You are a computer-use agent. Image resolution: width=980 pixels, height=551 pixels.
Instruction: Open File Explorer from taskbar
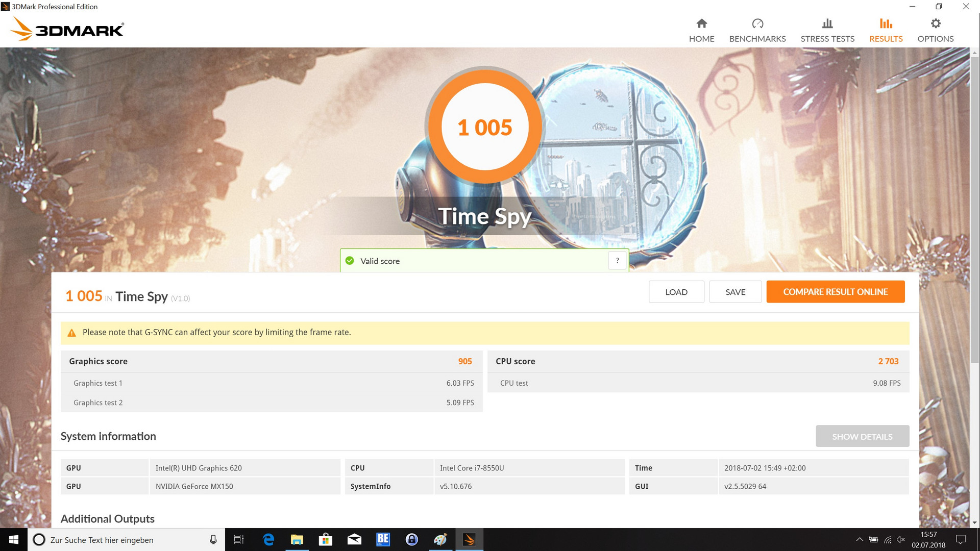[x=297, y=540]
